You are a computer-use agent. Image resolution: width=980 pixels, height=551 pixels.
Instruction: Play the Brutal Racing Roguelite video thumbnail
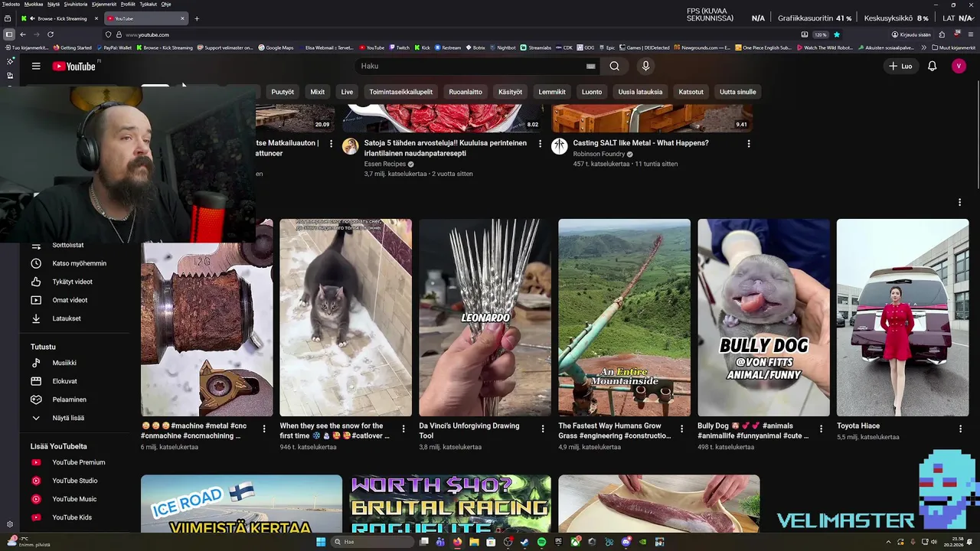450,504
